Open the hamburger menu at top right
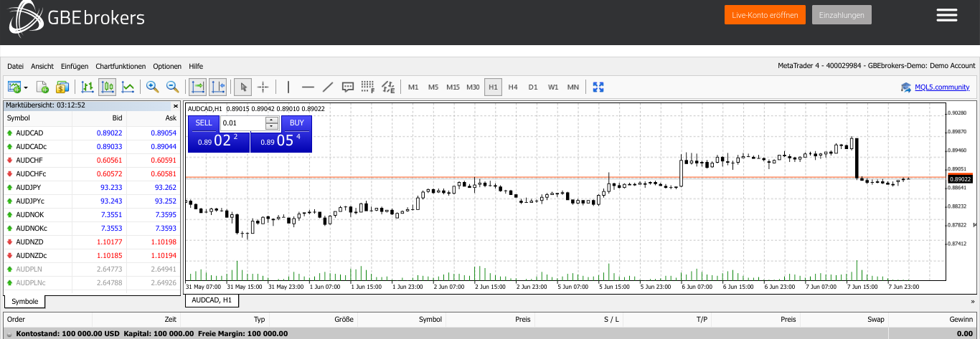 pos(947,15)
